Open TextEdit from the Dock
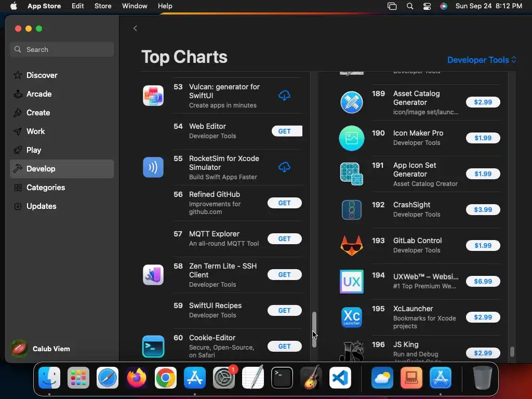Screen dimensions: 532x399 pyautogui.click(x=253, y=378)
